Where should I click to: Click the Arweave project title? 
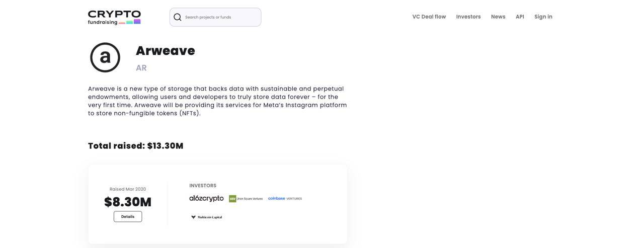(166, 51)
